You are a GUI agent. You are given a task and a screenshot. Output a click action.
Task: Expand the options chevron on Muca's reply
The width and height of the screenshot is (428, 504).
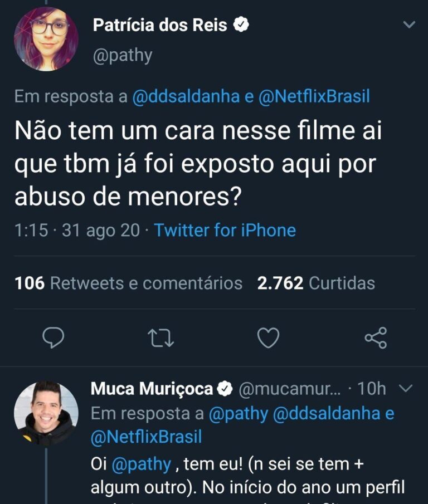pos(407,389)
